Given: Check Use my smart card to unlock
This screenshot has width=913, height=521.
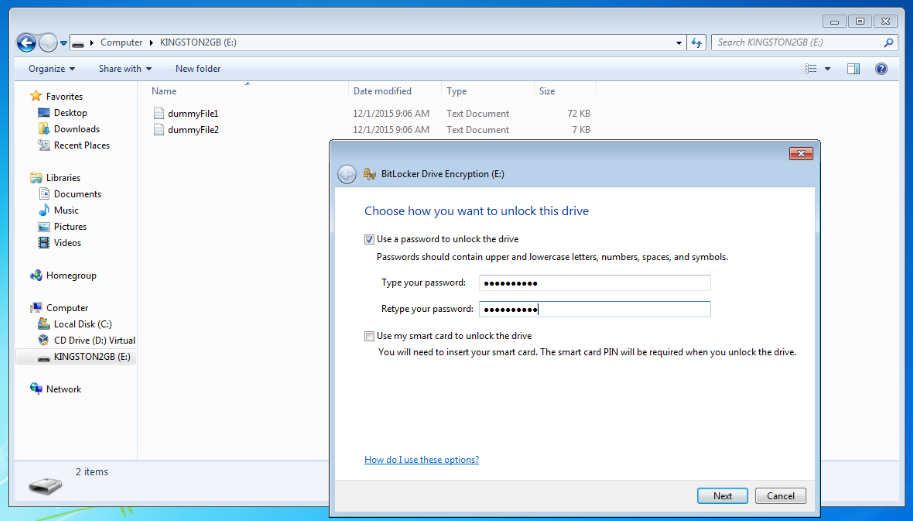Looking at the screenshot, I should (369, 336).
